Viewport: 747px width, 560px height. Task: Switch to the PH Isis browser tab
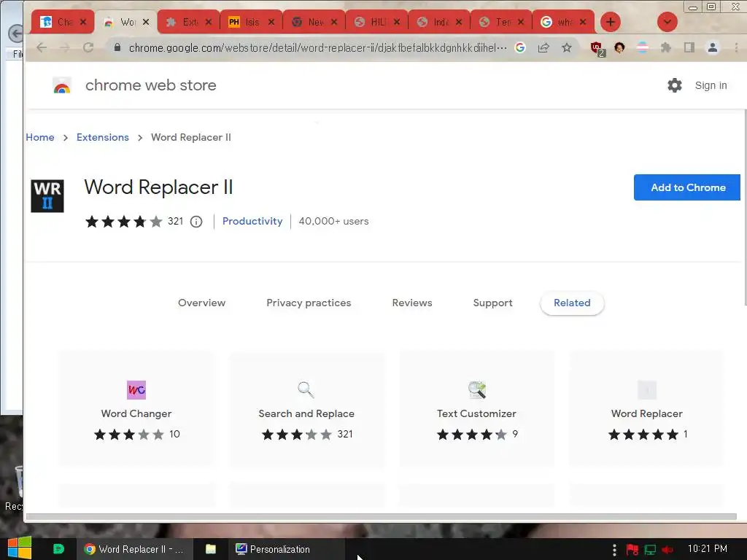251,22
